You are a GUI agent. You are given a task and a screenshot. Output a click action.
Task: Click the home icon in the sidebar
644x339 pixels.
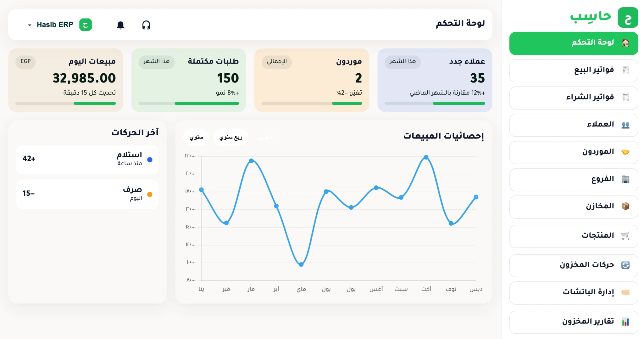625,43
